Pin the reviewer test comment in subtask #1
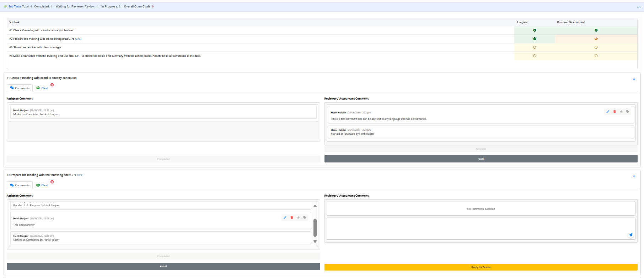 click(x=621, y=112)
